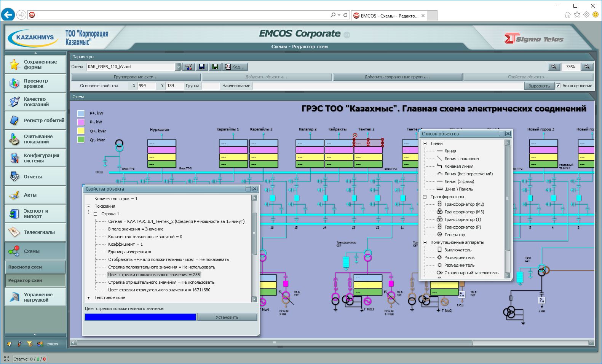The width and height of the screenshot is (602, 364).
Task: Refresh the browser page
Action: coord(345,15)
